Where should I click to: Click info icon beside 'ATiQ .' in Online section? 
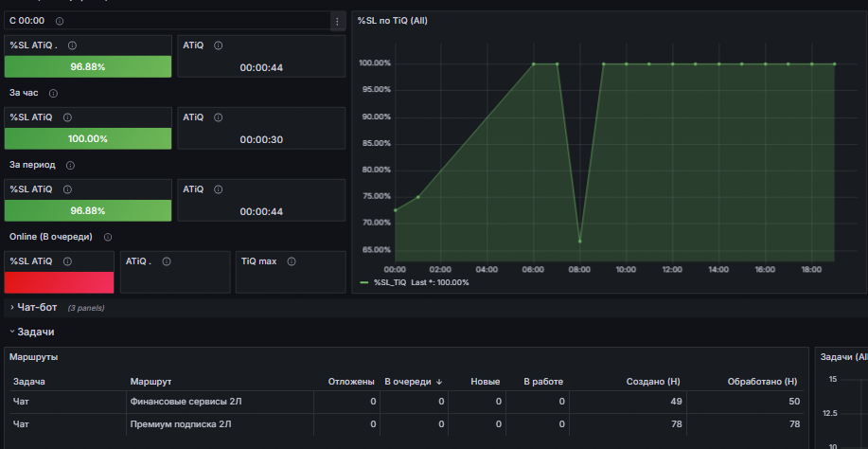(x=166, y=261)
